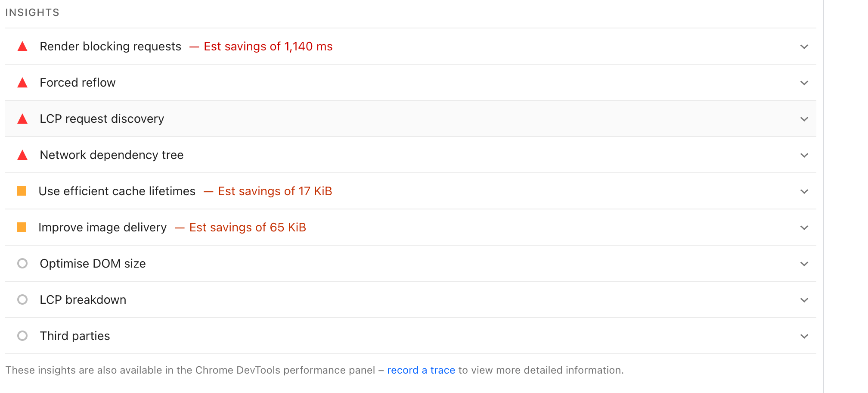Expand the Render blocking requests insight
This screenshot has height=393, width=868.
(x=804, y=47)
